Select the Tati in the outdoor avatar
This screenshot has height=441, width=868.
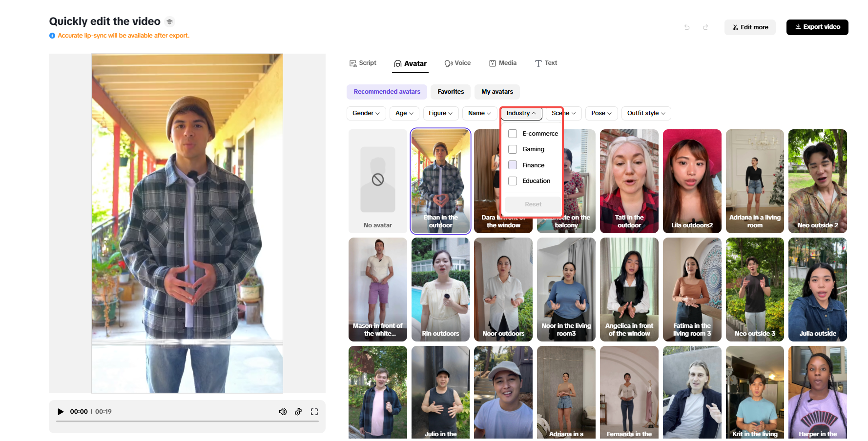[x=629, y=181]
